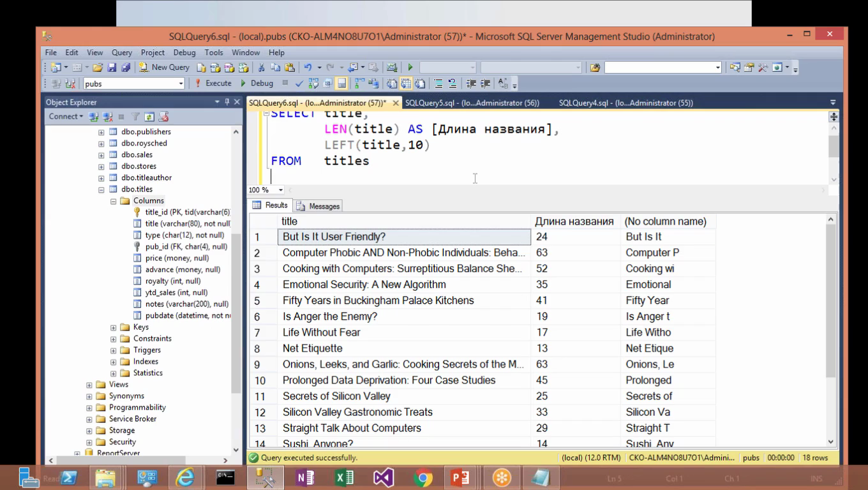Select the price (money, null) column
Image resolution: width=868 pixels, height=490 pixels.
177,258
